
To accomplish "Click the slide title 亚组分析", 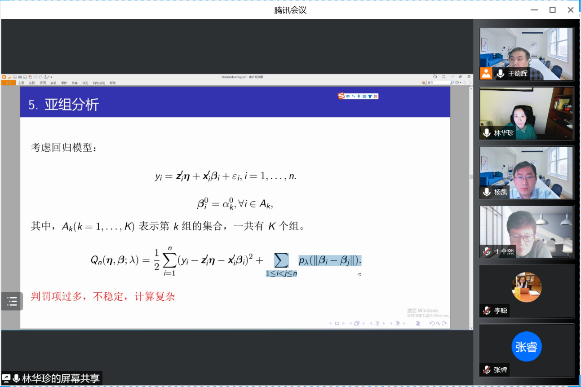I will [72, 105].
